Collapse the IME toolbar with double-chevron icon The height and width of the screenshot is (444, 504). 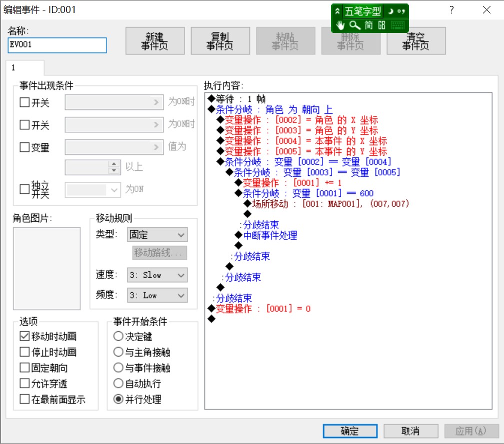337,11
